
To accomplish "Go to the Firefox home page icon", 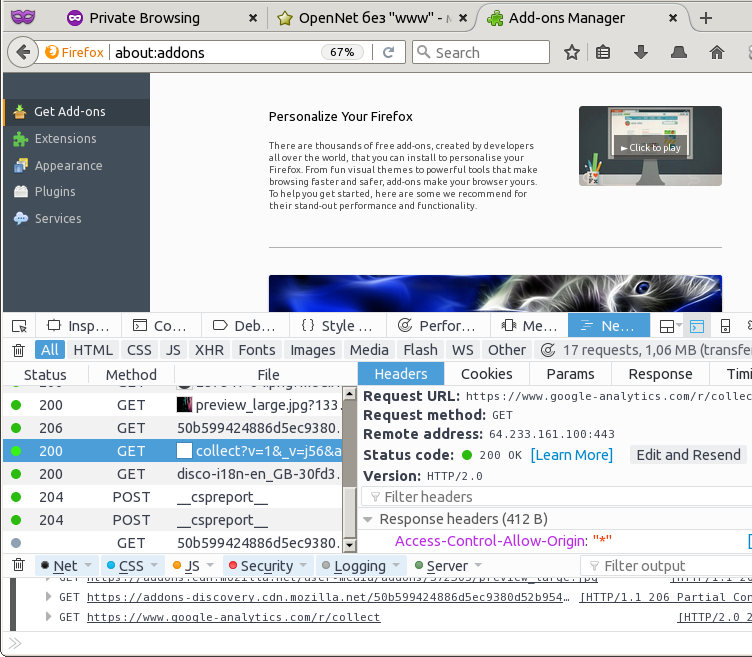I will [716, 52].
